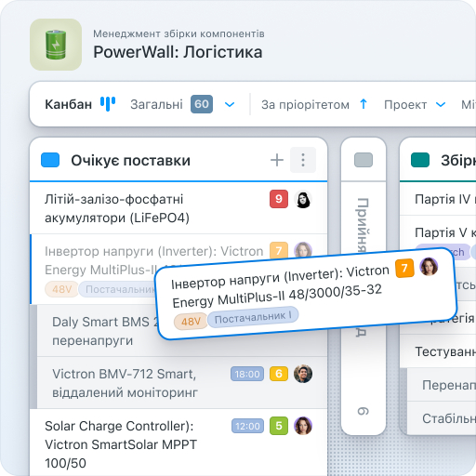Expand the collapsed Прийнят column

[x=364, y=285]
